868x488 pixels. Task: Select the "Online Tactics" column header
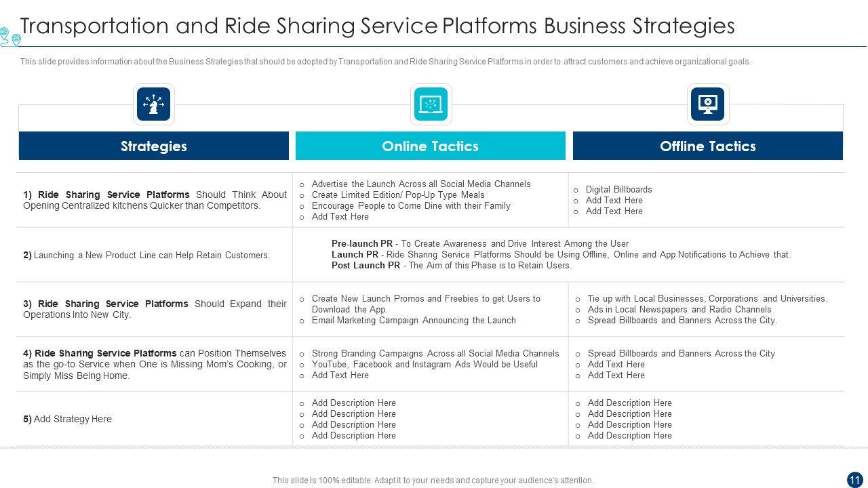point(431,146)
